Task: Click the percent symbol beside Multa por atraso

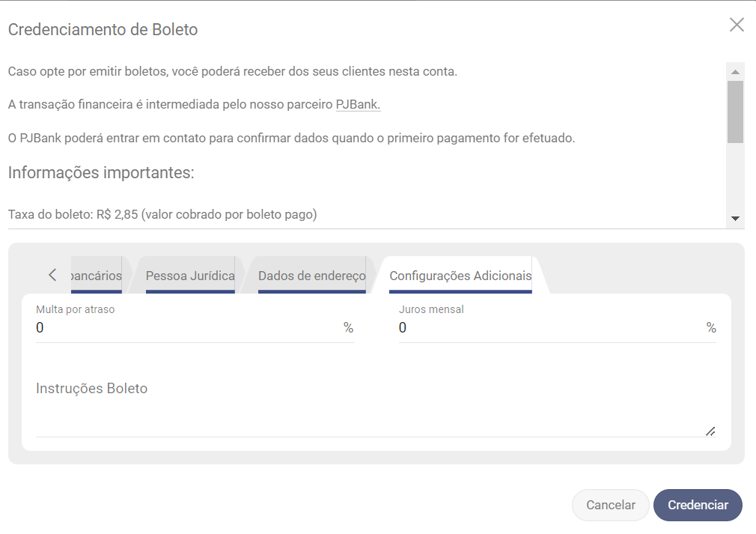Action: [348, 328]
